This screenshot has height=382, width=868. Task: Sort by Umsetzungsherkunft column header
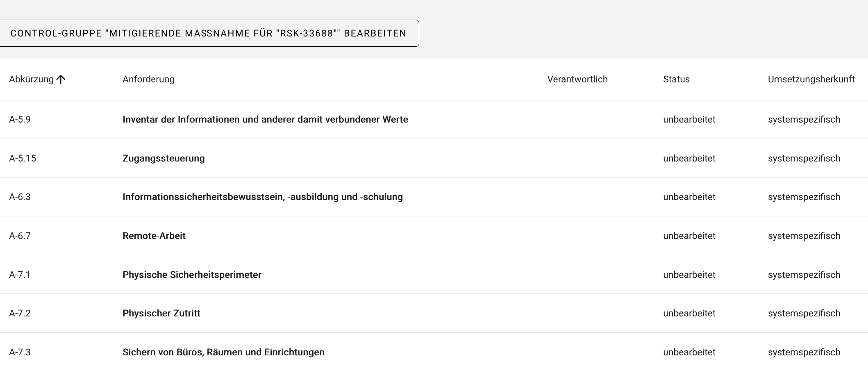[x=811, y=80]
